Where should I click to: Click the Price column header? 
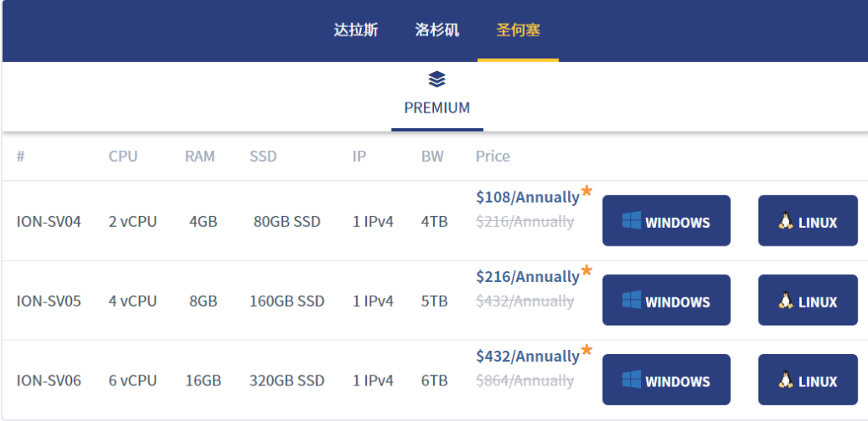pos(492,157)
